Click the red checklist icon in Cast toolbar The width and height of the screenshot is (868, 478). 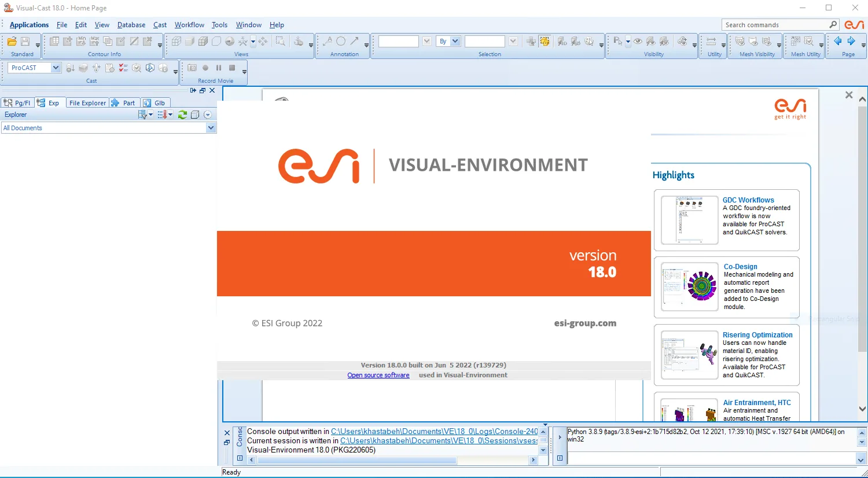tap(123, 68)
